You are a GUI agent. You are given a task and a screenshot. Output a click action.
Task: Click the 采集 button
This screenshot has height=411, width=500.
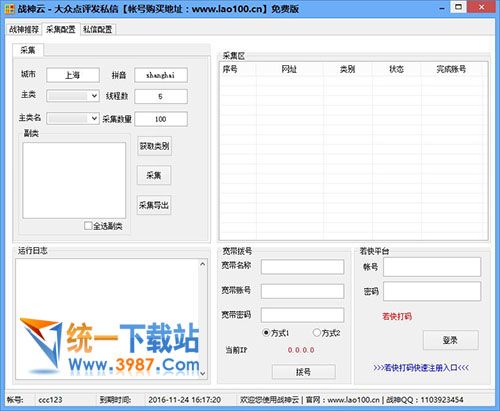[154, 175]
